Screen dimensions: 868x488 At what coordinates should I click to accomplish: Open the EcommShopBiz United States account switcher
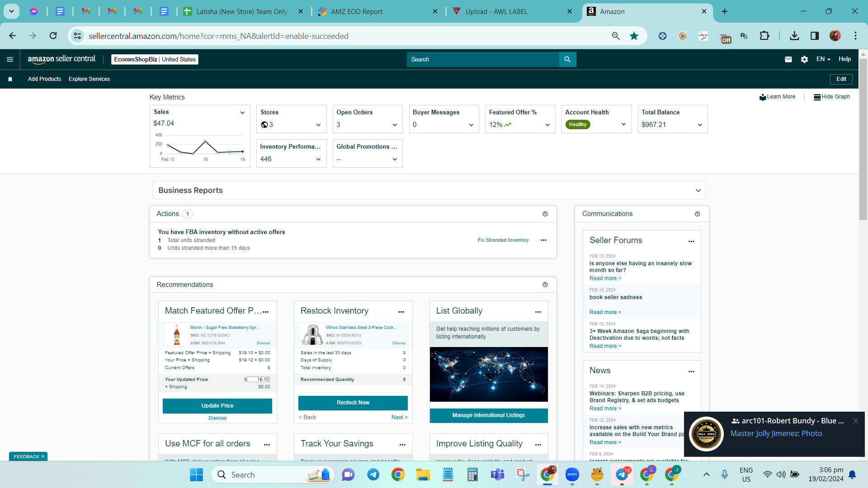(155, 59)
